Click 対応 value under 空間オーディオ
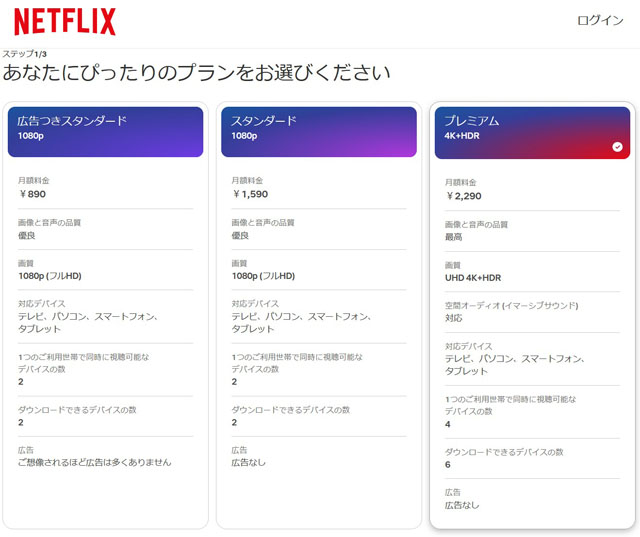This screenshot has height=537, width=640. pos(453,318)
